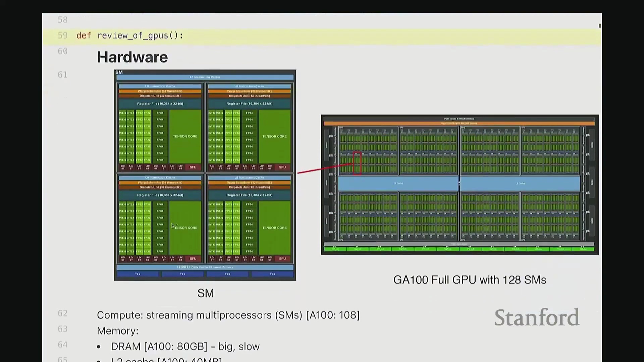
Task: Click the Compute: streaming multiprocessors text line
Action: pyautogui.click(x=228, y=315)
